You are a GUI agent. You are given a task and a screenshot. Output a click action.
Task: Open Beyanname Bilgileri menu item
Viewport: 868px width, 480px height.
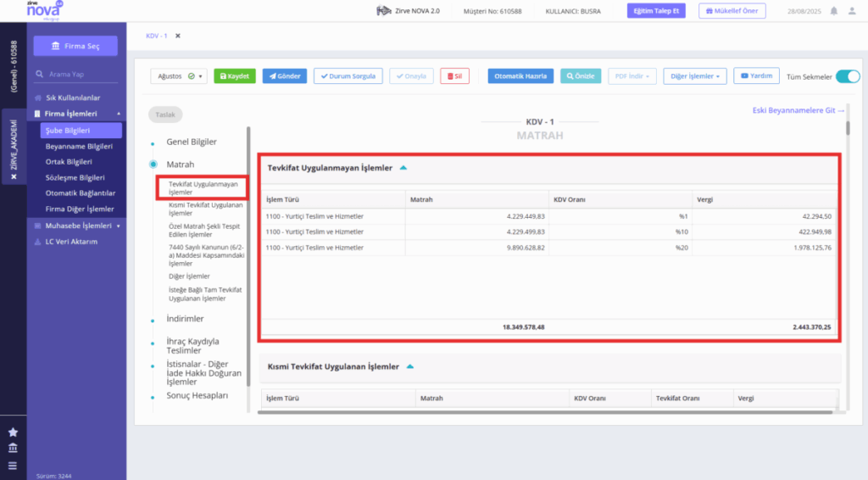point(79,146)
